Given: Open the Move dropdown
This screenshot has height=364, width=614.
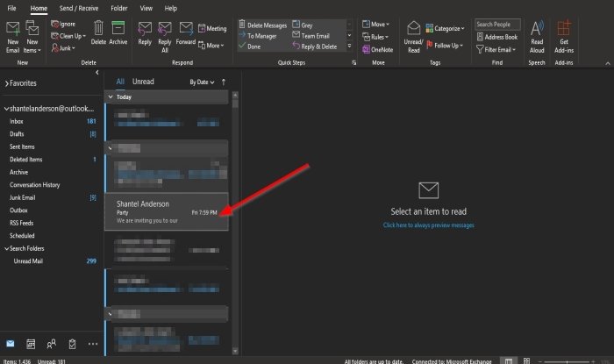Looking at the screenshot, I should [376, 25].
